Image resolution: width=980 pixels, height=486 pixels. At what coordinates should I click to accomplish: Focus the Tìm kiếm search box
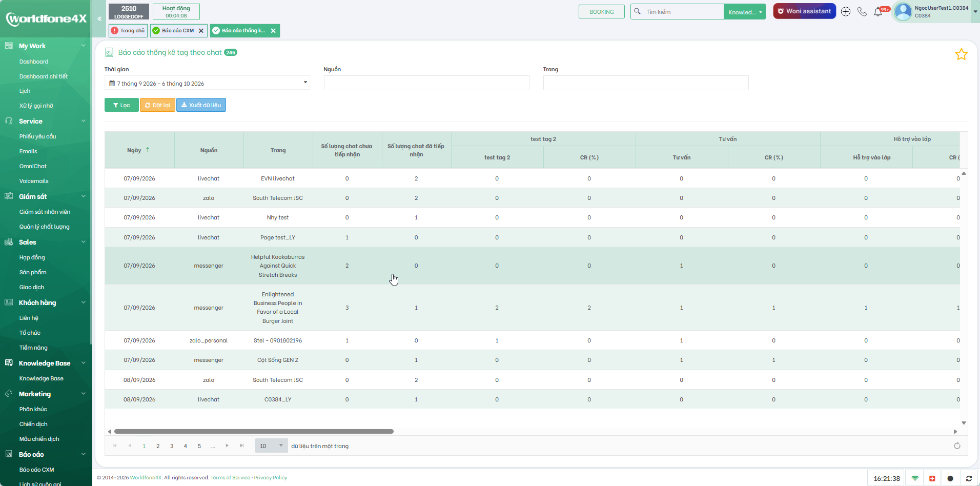pyautogui.click(x=683, y=12)
